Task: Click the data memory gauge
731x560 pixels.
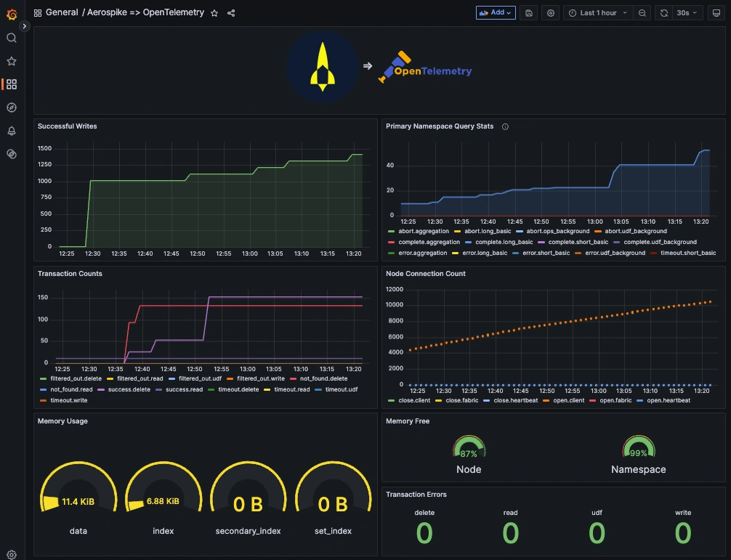Action: [x=78, y=488]
